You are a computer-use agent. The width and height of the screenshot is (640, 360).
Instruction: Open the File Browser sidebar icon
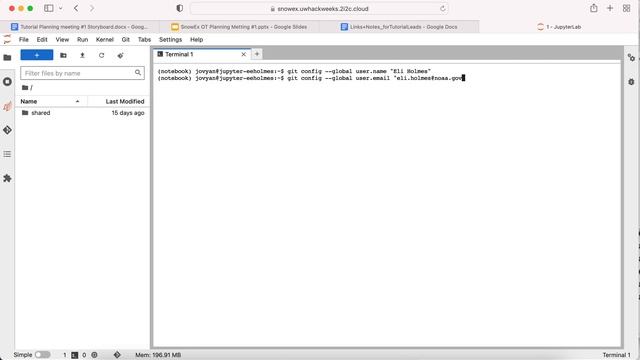[7, 58]
